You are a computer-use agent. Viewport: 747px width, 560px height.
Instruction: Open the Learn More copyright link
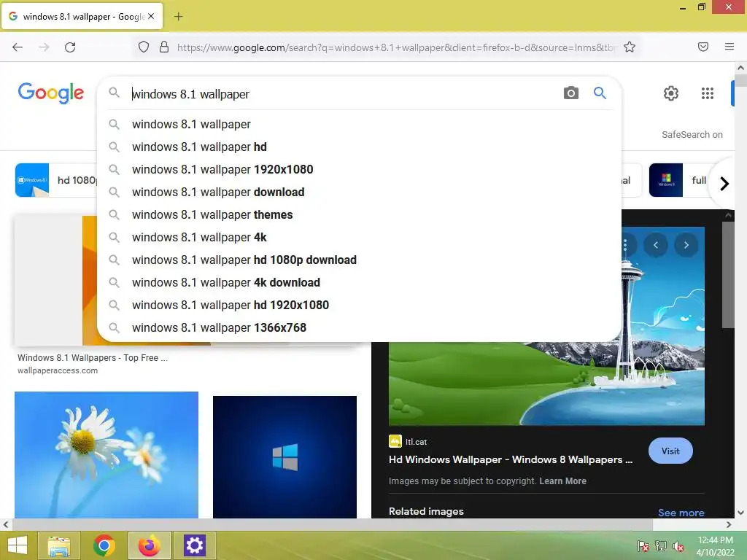[x=562, y=481]
